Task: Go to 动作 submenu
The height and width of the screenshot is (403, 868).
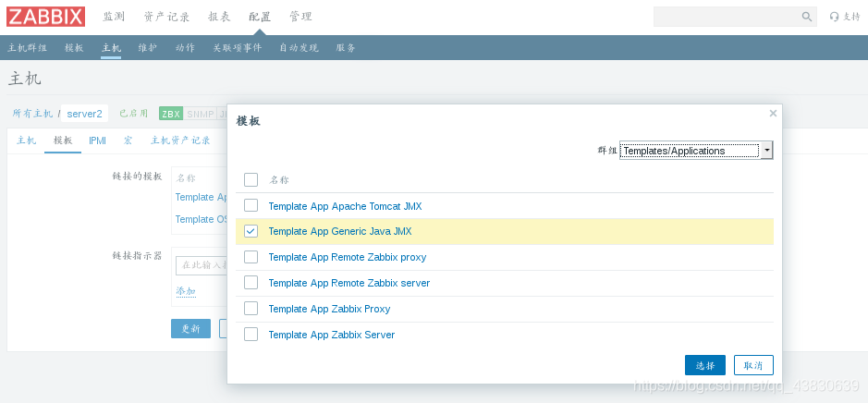Action: pyautogui.click(x=185, y=48)
